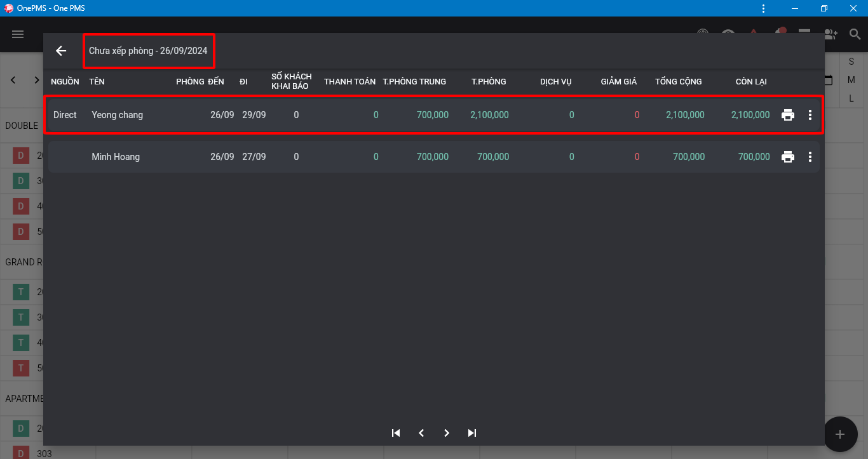This screenshot has width=868, height=459.
Task: Click the T.PHÒNG TRUNG column header
Action: [414, 81]
